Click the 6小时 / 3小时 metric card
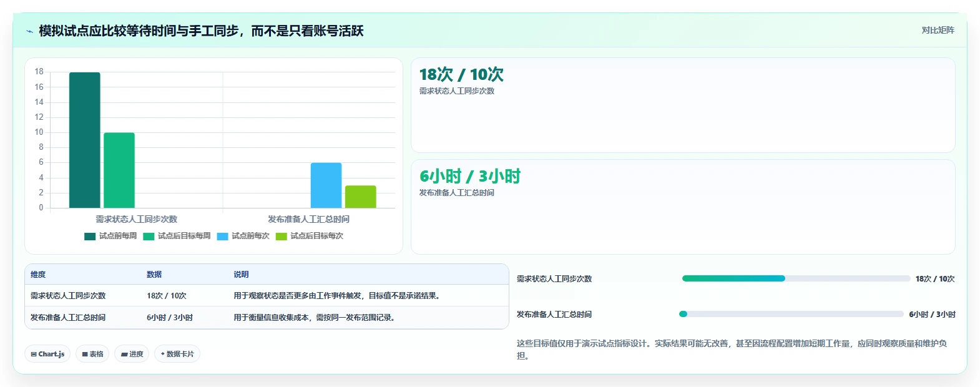 coord(683,207)
